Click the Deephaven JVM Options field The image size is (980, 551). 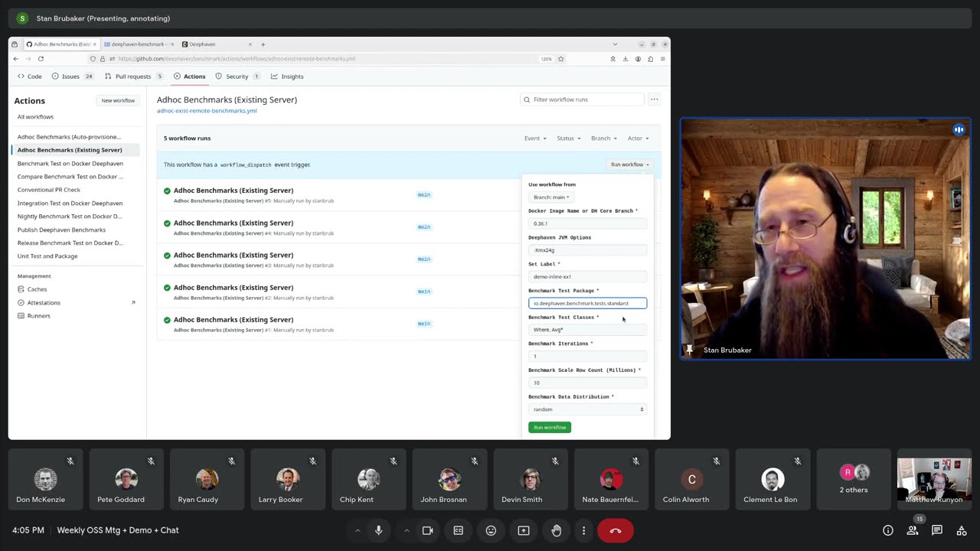tap(587, 250)
